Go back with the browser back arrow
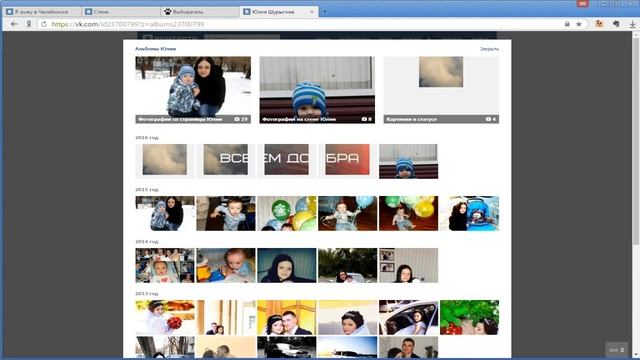This screenshot has width=640, height=360. click(14, 24)
